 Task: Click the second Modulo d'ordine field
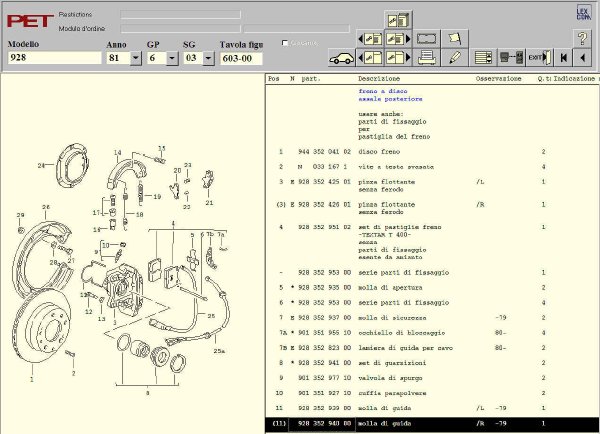[297, 29]
